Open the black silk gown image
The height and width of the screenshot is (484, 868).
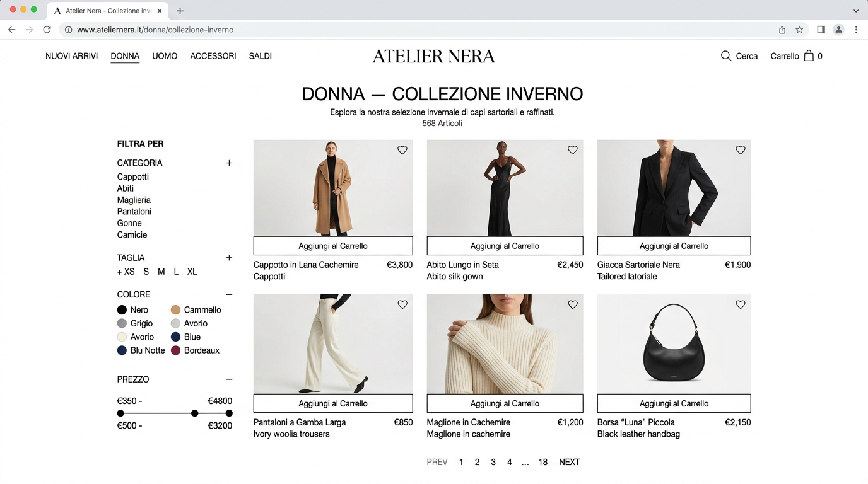point(505,188)
